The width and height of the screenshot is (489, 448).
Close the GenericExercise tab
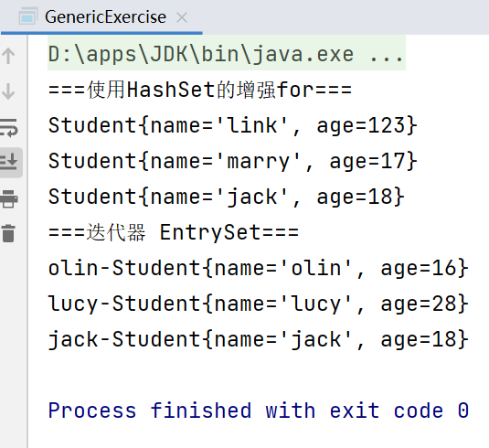point(182,17)
